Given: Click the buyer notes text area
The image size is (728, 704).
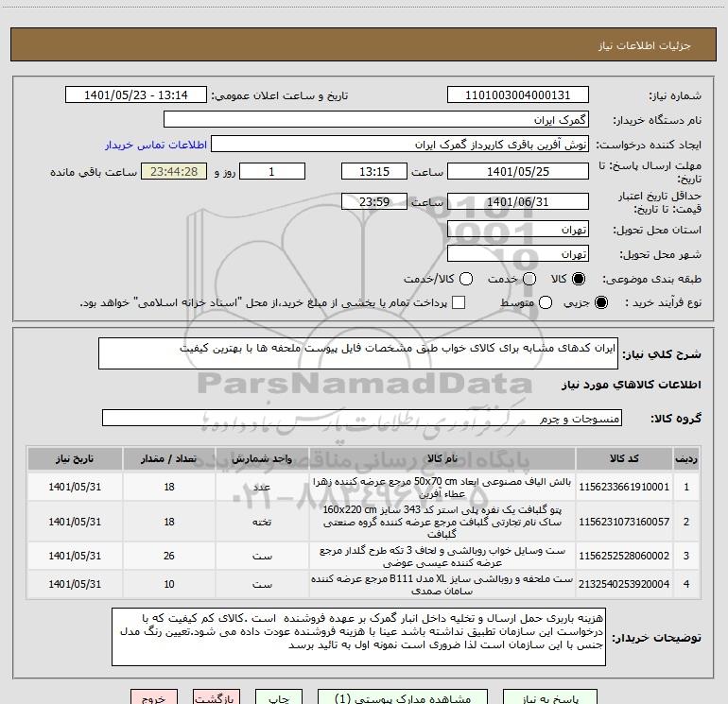Looking at the screenshot, I should click(358, 637).
